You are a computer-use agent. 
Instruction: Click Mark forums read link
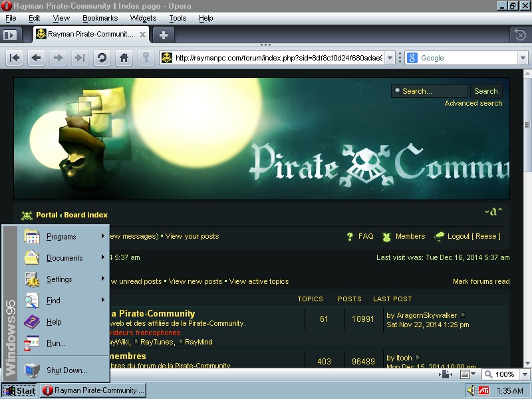click(481, 281)
